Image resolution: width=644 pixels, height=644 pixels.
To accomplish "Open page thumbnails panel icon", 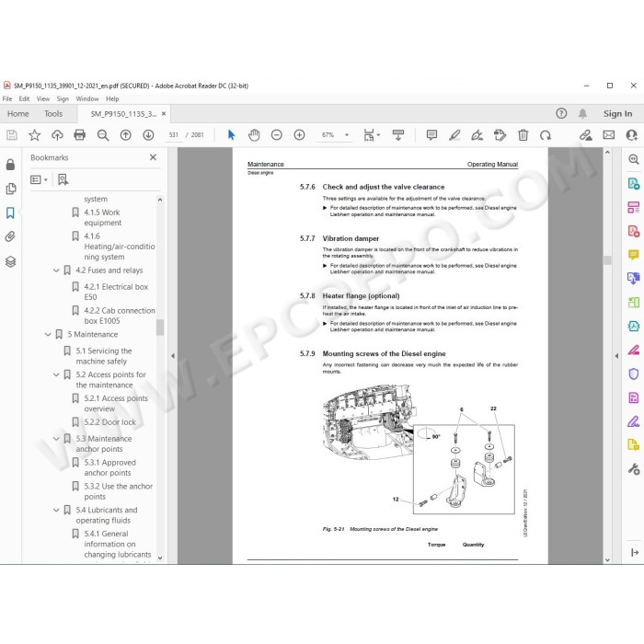I will 11,189.
